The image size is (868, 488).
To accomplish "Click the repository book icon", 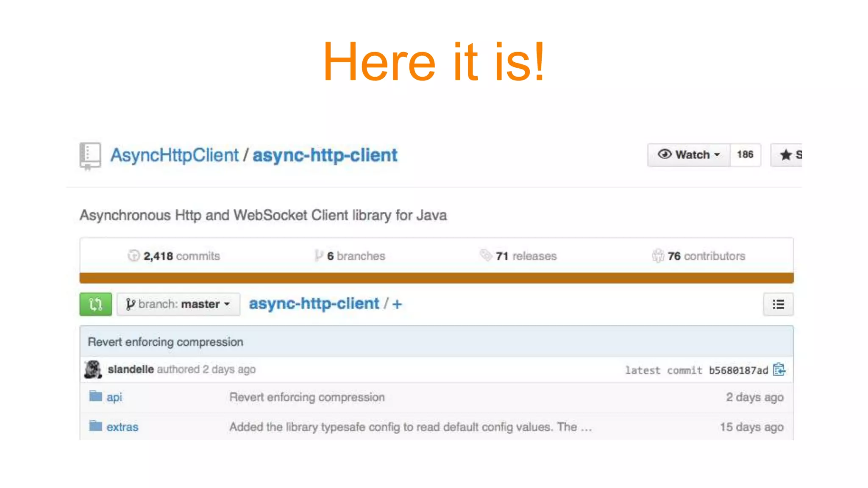I will [90, 156].
